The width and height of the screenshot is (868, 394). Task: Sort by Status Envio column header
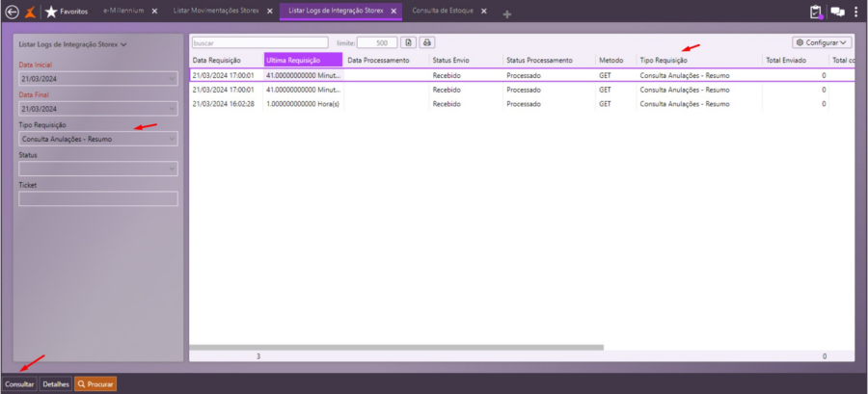(x=466, y=61)
